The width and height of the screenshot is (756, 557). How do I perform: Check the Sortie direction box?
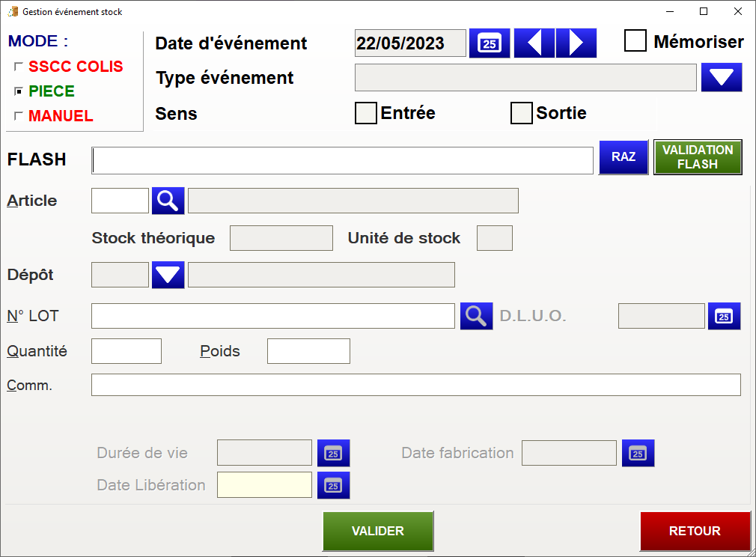[521, 113]
